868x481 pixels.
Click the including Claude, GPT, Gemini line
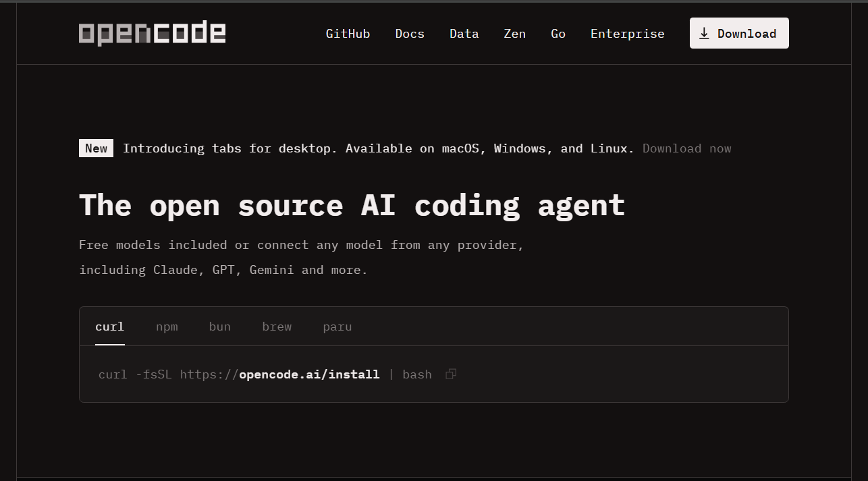point(223,270)
